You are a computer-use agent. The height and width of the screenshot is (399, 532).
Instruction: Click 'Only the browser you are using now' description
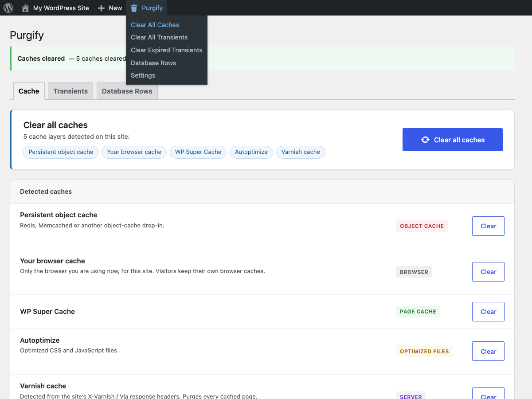[x=142, y=271]
